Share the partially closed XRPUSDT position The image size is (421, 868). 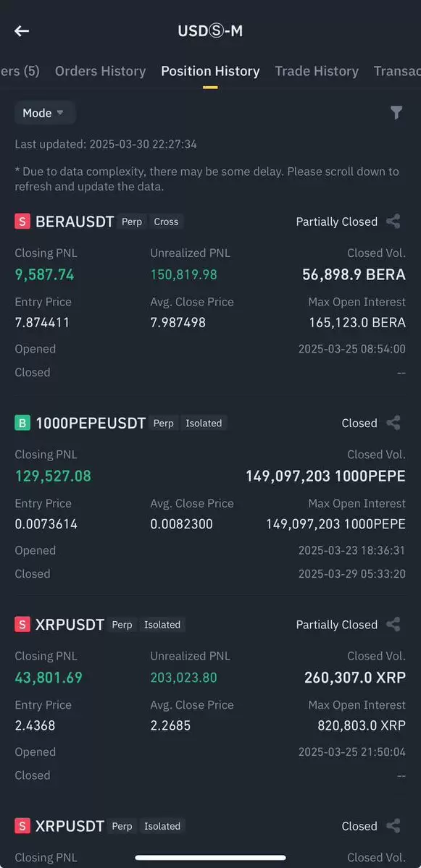393,625
